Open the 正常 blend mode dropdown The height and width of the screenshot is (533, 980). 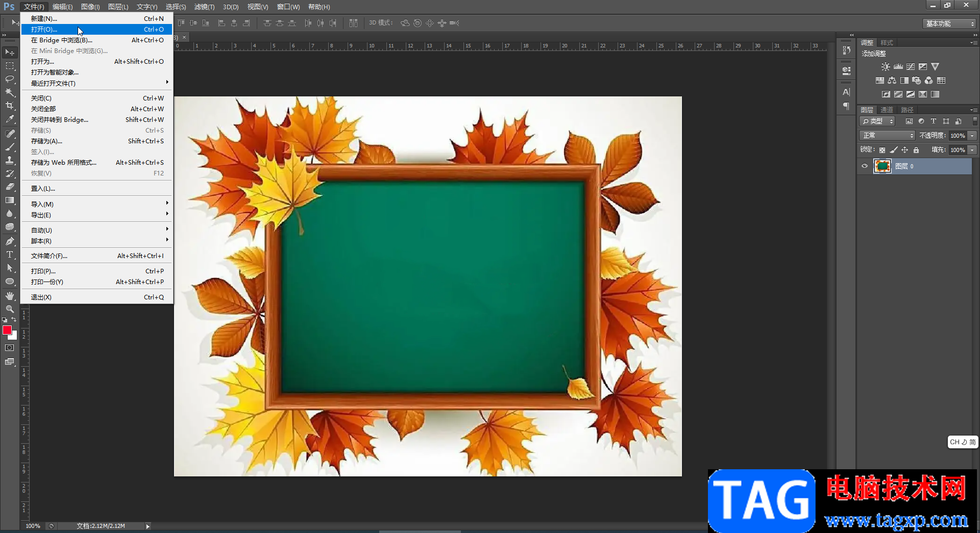[887, 136]
